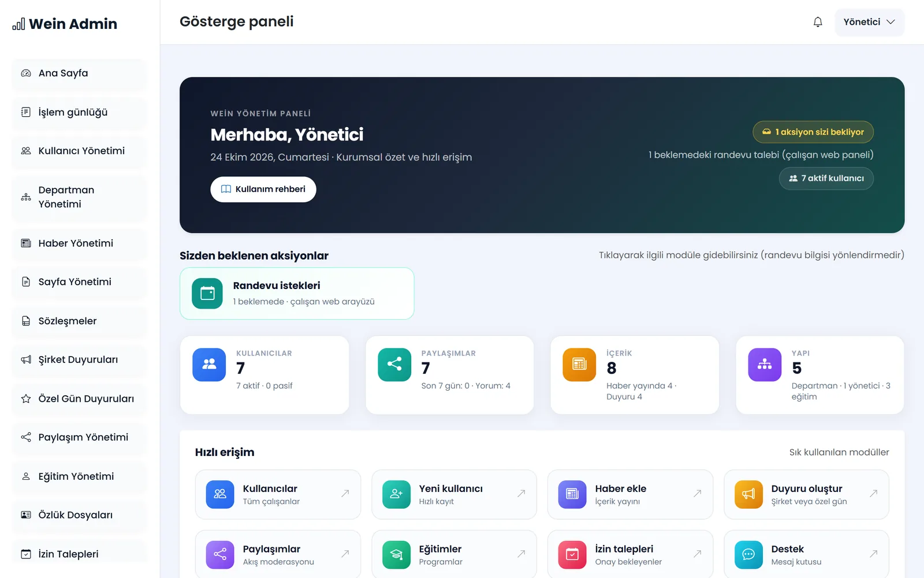Click the Destek chat bubble icon

pyautogui.click(x=749, y=555)
